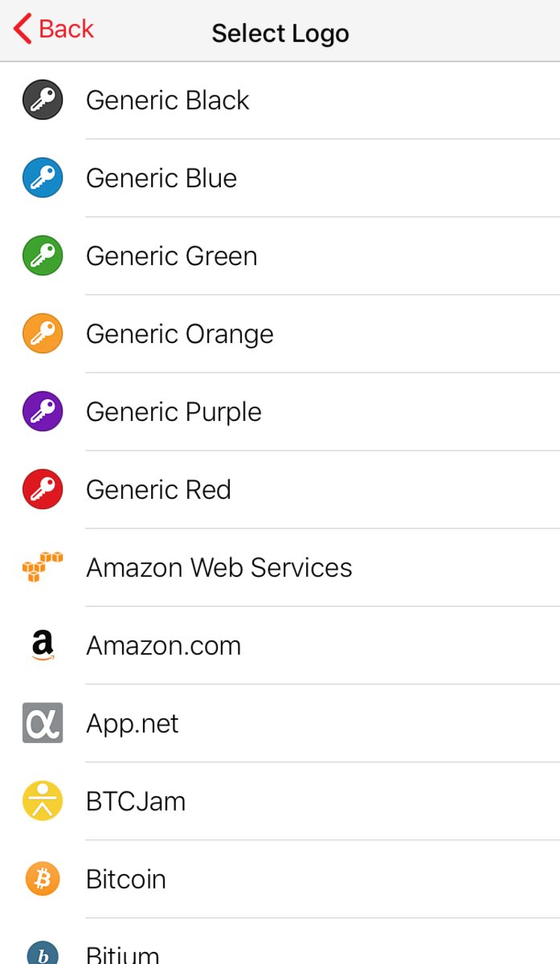560x964 pixels.
Task: Tap the Amazon Web Services label
Action: [x=219, y=568]
